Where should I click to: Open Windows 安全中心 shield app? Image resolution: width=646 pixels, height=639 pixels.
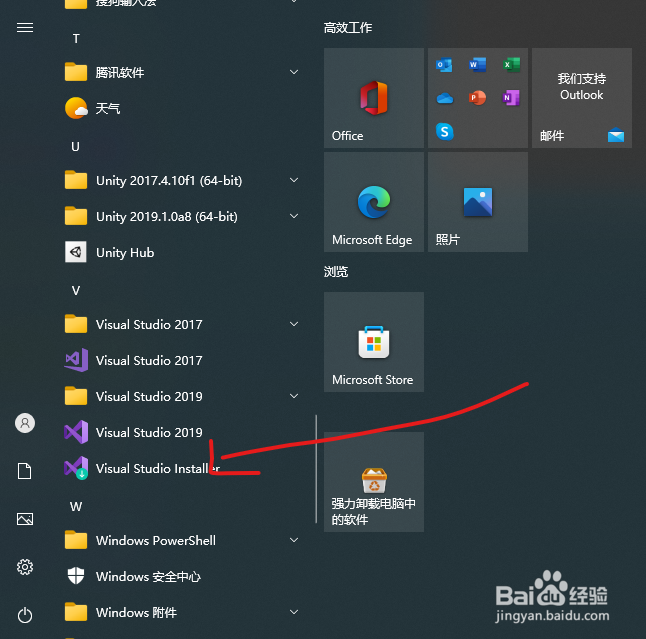(x=181, y=576)
